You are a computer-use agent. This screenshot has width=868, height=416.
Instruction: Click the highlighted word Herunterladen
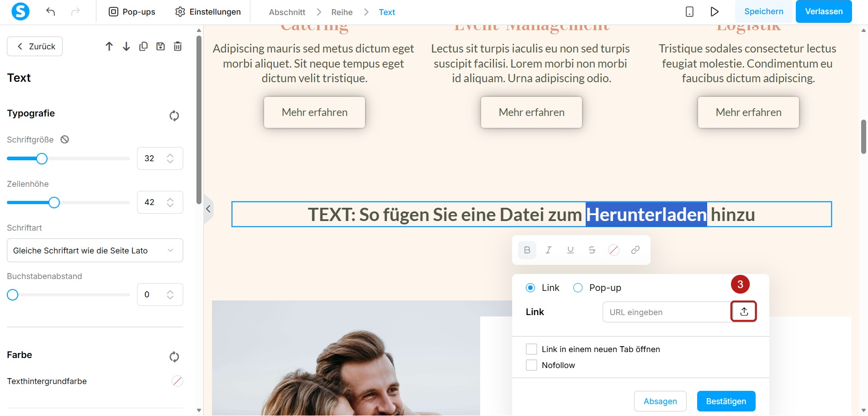(646, 214)
